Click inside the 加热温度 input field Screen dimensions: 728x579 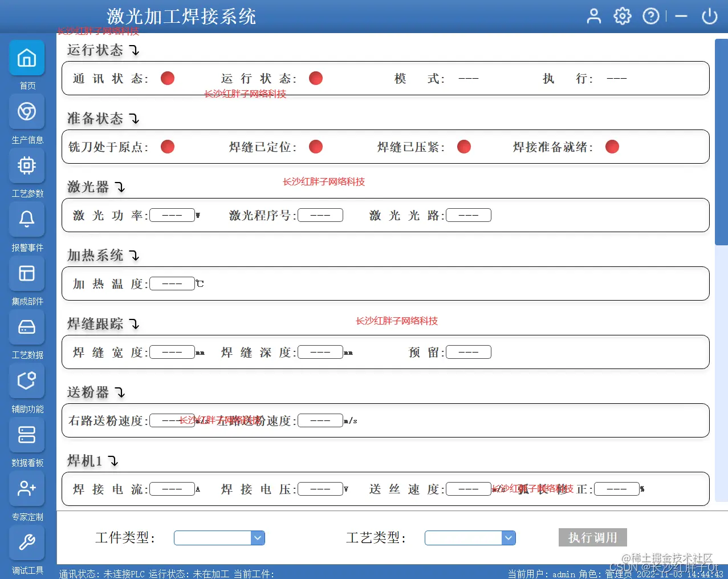click(172, 284)
